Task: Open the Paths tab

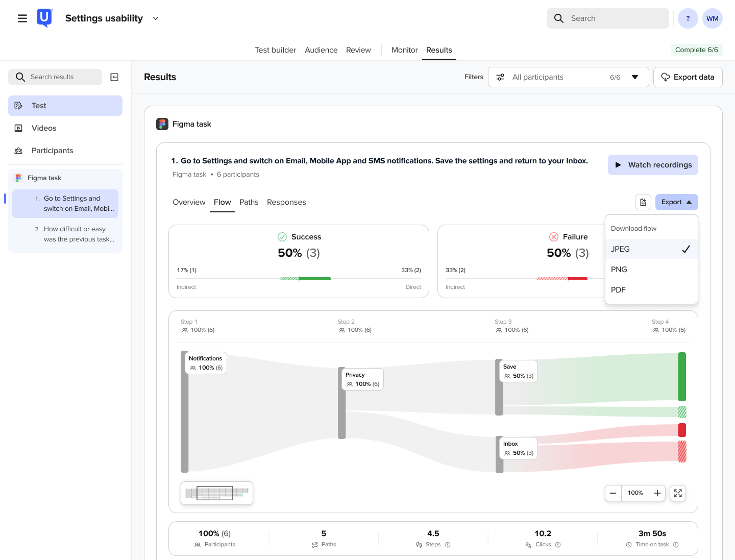Action: (249, 202)
